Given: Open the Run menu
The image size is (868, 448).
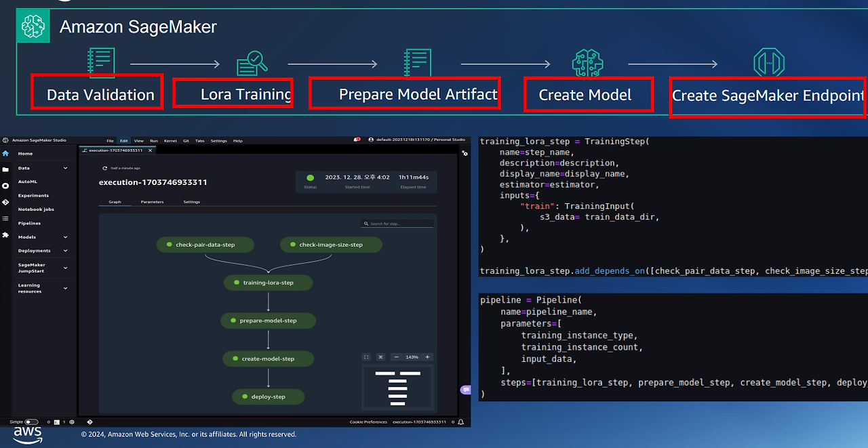Looking at the screenshot, I should click(x=154, y=140).
